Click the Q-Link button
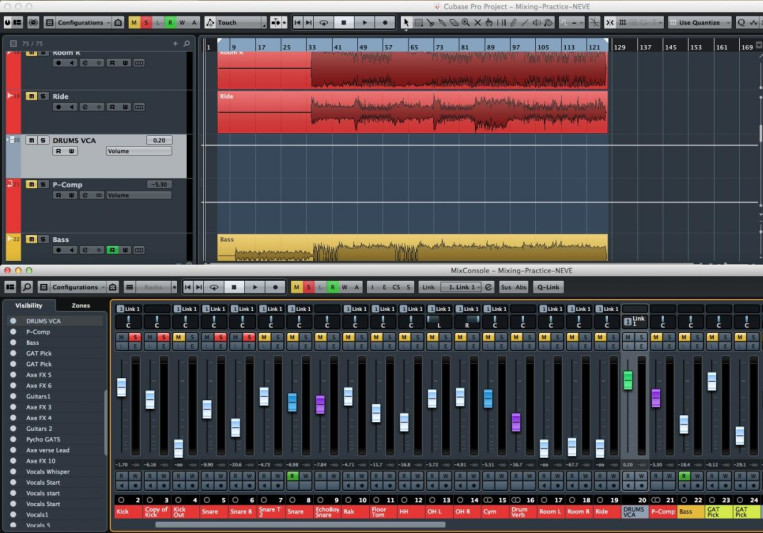763x533 pixels. point(548,287)
